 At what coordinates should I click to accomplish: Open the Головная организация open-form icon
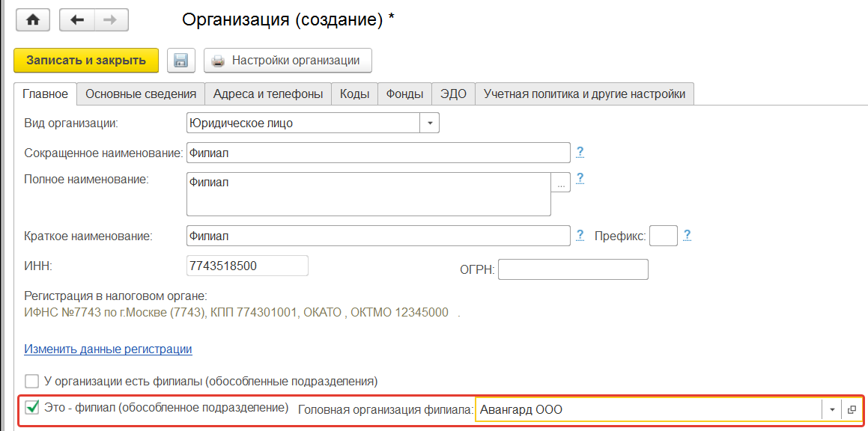click(852, 410)
